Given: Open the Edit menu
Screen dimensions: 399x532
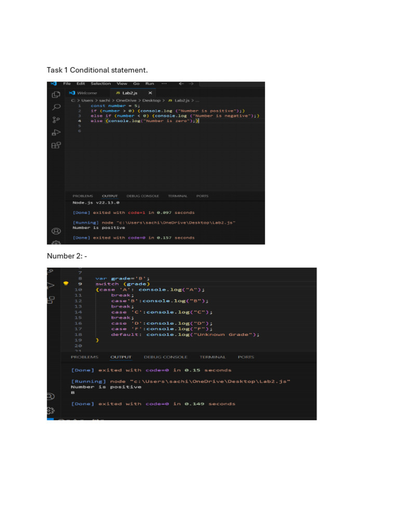Looking at the screenshot, I should click(81, 84).
